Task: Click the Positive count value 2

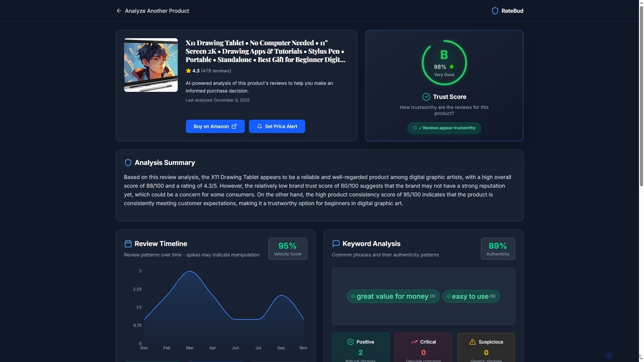Action: [360, 352]
